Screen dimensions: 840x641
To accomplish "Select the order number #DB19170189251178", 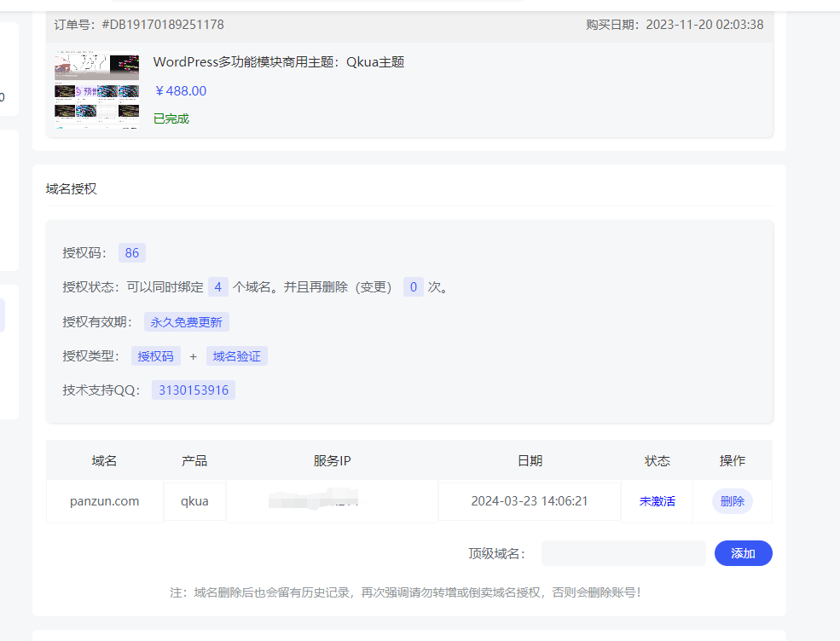I will 162,25.
